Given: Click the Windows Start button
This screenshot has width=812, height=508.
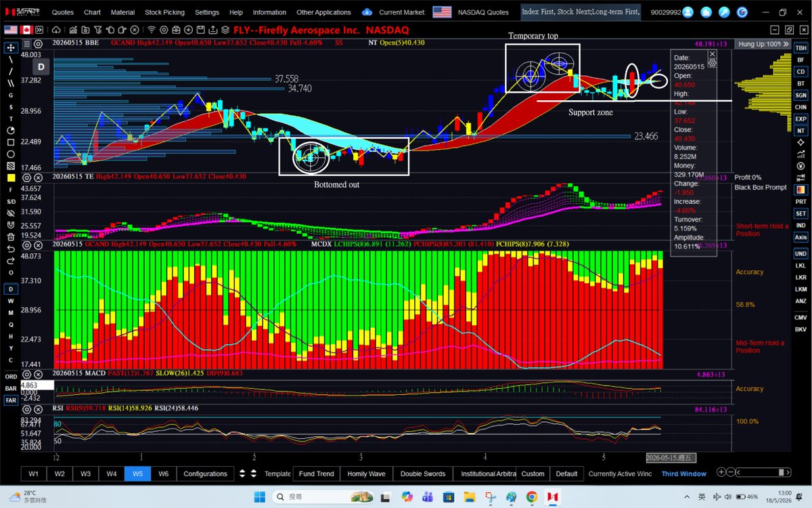Looking at the screenshot, I should point(259,497).
